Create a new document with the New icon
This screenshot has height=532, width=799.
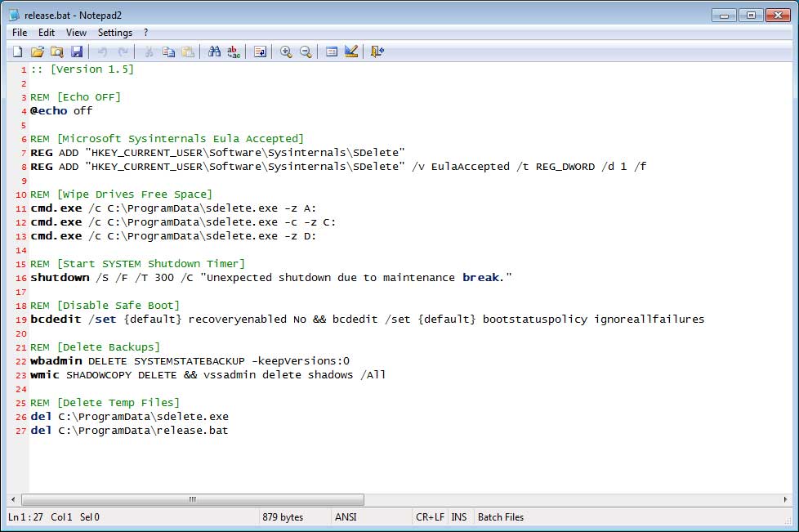[x=18, y=51]
